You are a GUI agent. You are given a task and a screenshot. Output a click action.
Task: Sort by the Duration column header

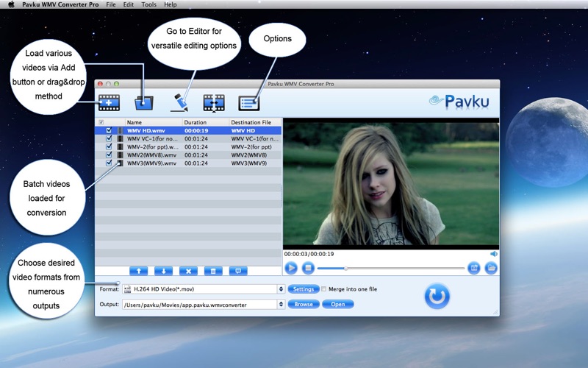(206, 122)
